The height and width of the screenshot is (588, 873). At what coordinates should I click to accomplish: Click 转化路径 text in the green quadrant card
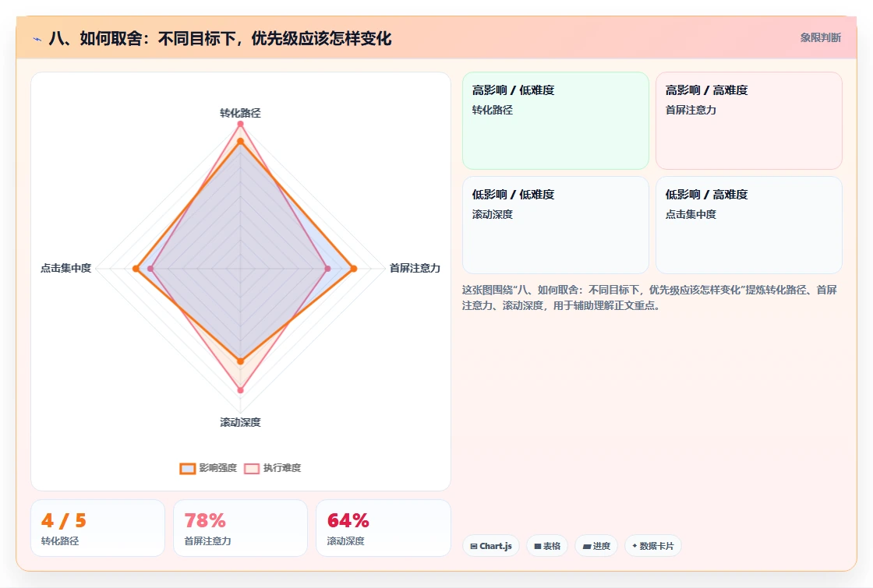pos(492,110)
